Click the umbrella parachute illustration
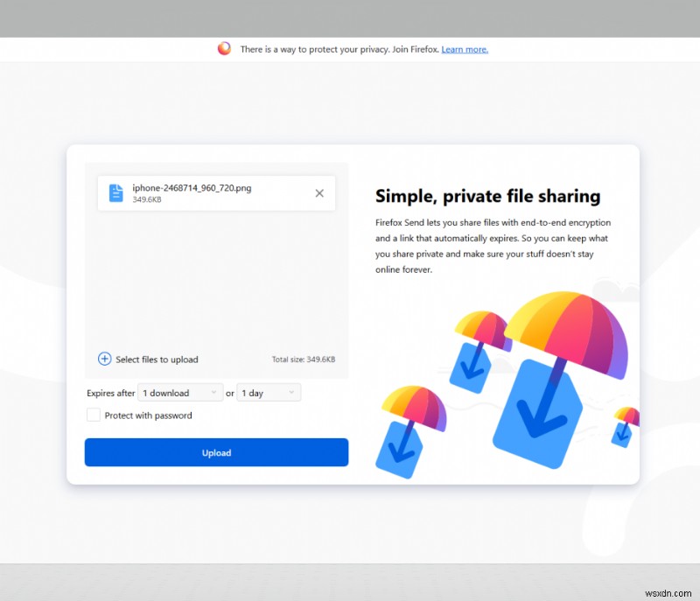 click(x=560, y=332)
